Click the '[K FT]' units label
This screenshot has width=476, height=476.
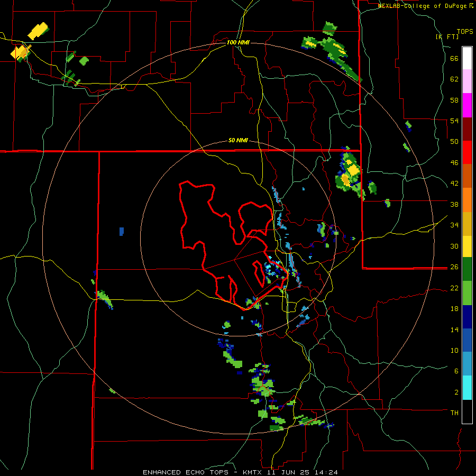pyautogui.click(x=447, y=36)
